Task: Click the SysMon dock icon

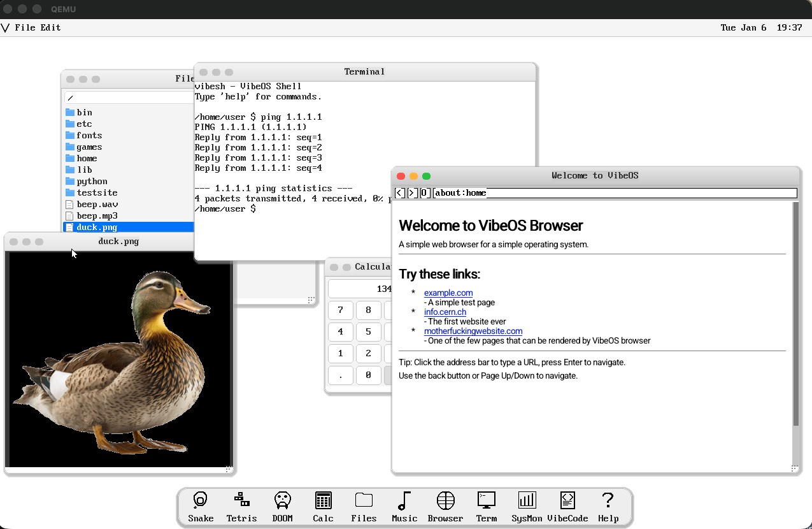Action: 527,506
